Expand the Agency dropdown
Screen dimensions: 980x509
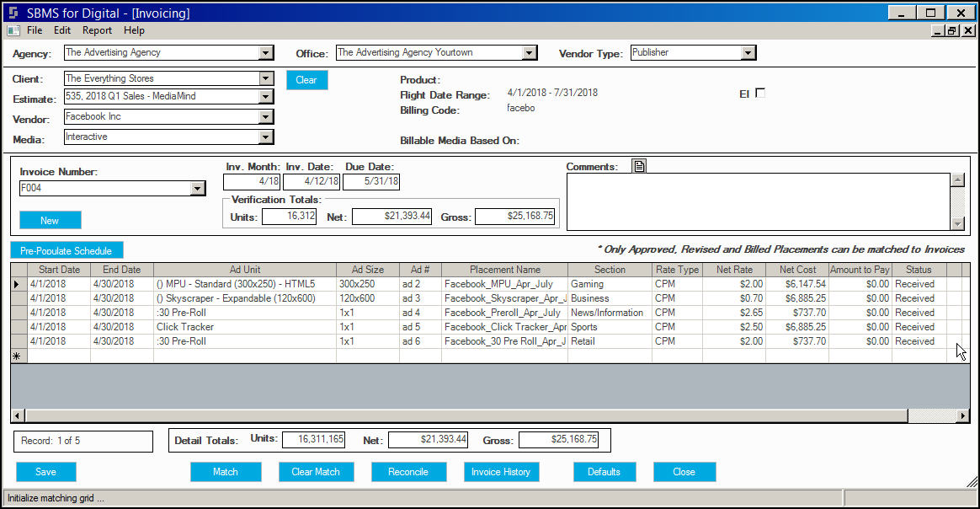click(265, 53)
